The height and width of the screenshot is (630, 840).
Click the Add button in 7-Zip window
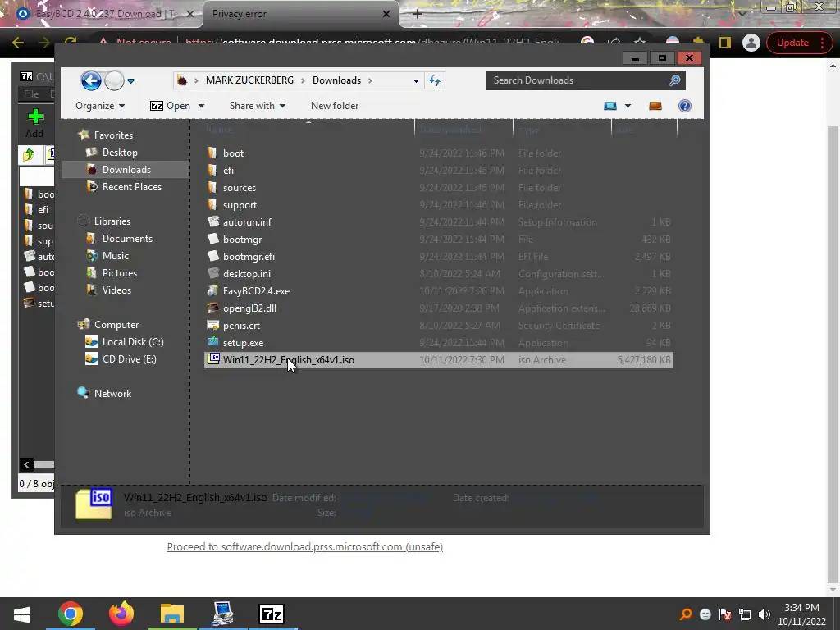click(x=34, y=123)
